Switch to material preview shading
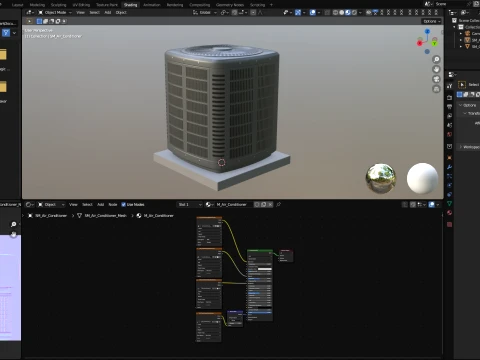480x360 pixels. point(348,12)
